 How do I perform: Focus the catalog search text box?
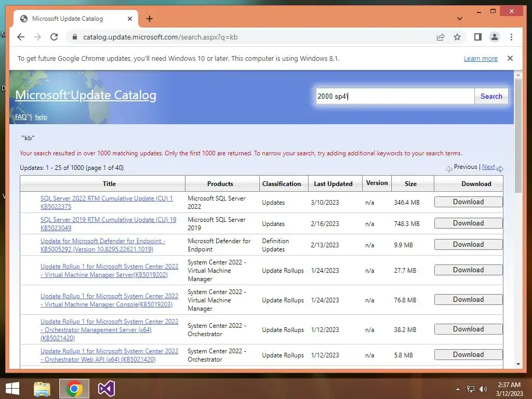pos(395,96)
